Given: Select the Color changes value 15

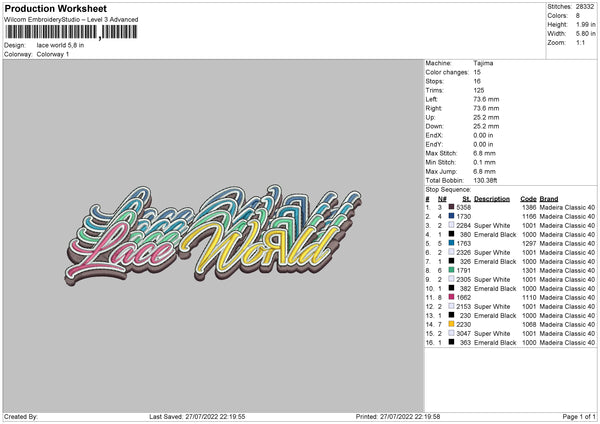Looking at the screenshot, I should click(477, 72).
